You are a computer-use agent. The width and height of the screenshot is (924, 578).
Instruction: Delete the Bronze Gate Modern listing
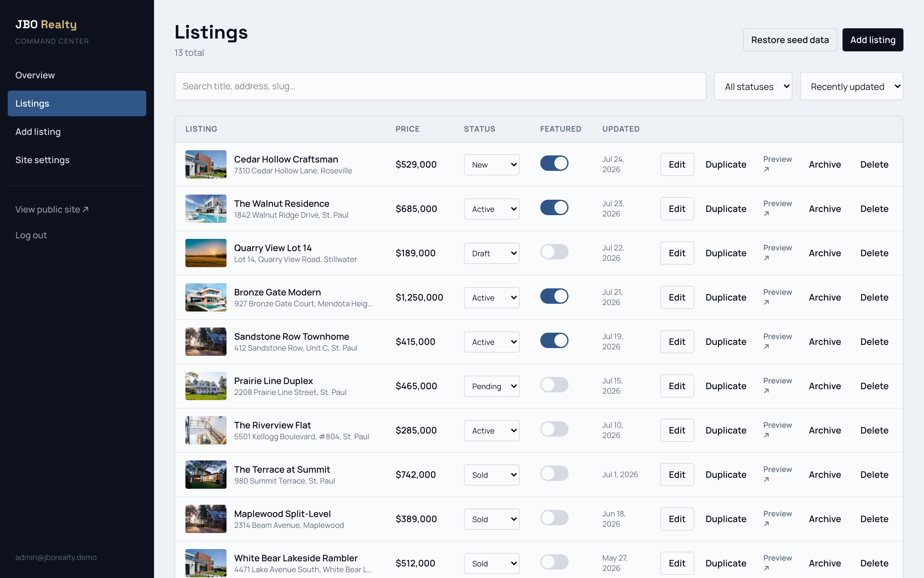(874, 297)
